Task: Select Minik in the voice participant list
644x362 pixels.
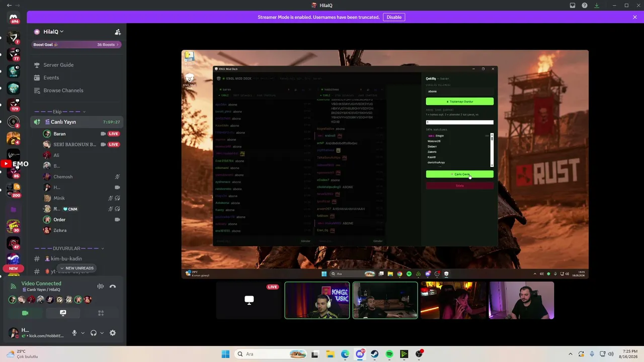Action: coord(81,198)
